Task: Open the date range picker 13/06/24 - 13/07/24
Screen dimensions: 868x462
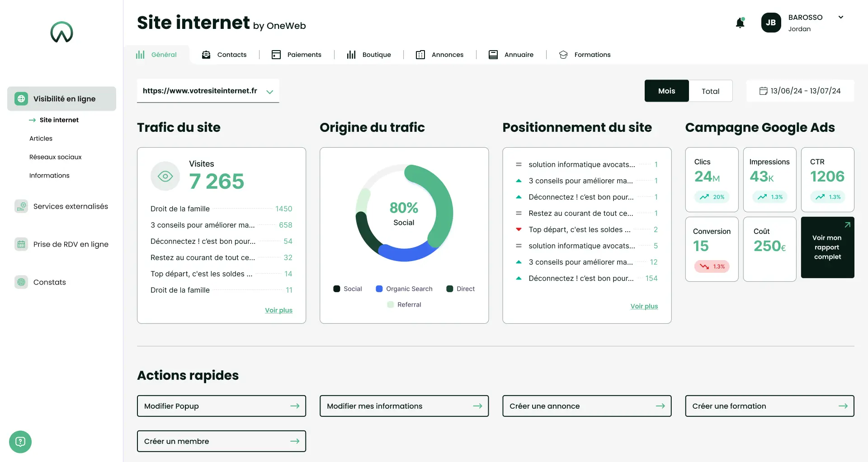Action: 800,91
